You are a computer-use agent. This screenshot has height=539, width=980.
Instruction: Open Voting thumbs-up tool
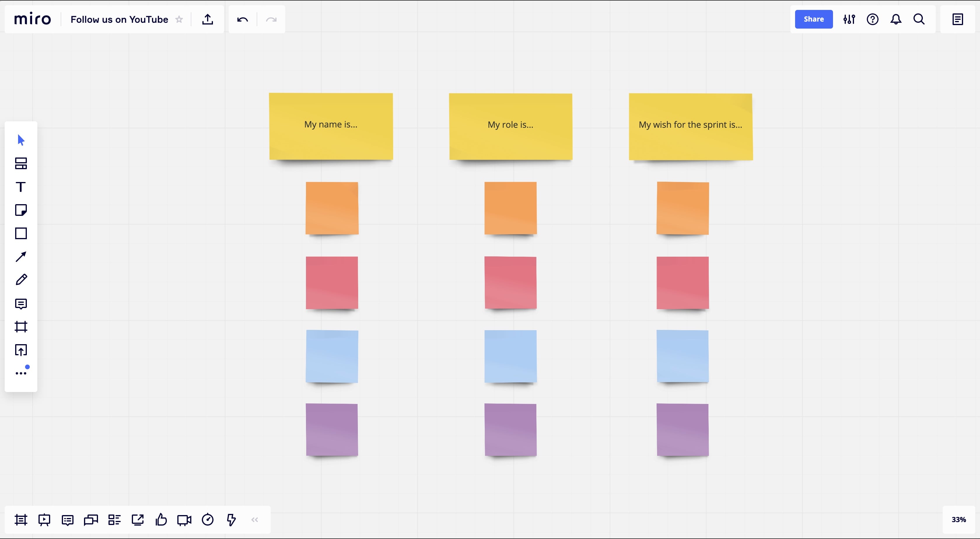pos(161,519)
